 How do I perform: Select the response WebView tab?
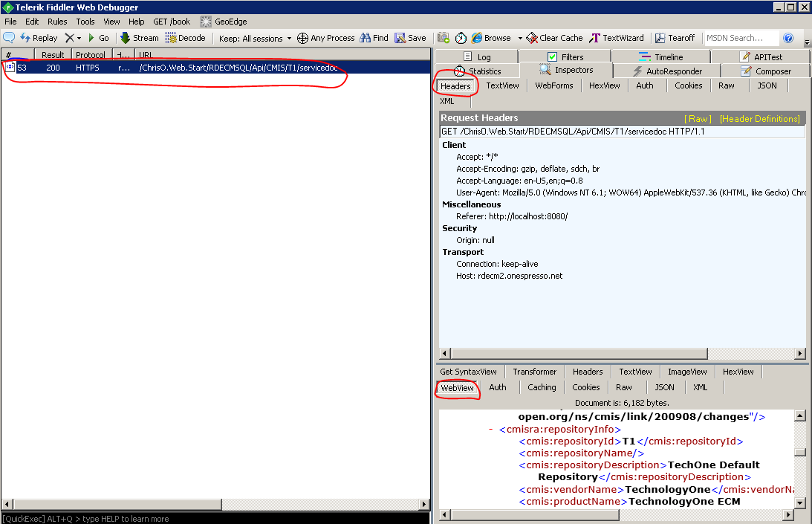point(458,388)
